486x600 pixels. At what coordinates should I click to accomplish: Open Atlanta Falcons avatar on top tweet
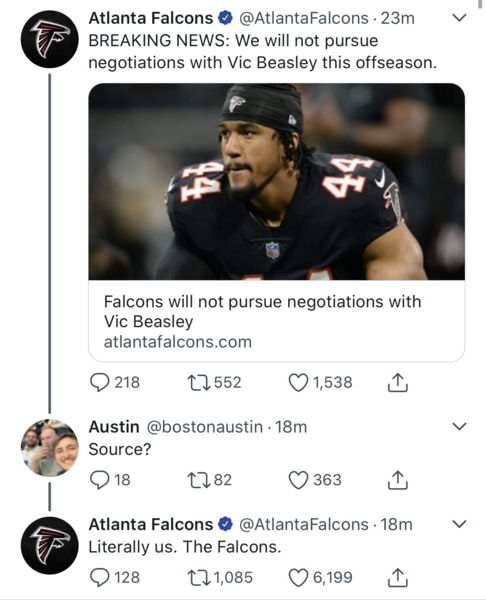[49, 39]
